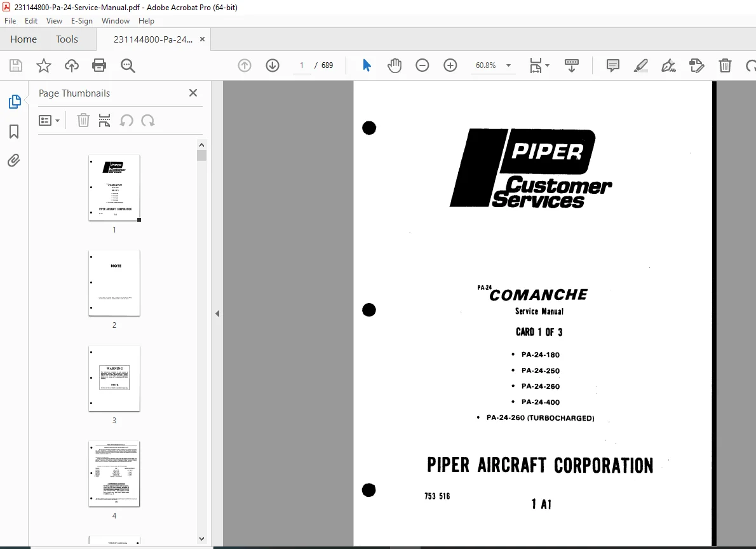This screenshot has width=756, height=549.
Task: Click the COMANCHE title on the page
Action: click(x=539, y=295)
